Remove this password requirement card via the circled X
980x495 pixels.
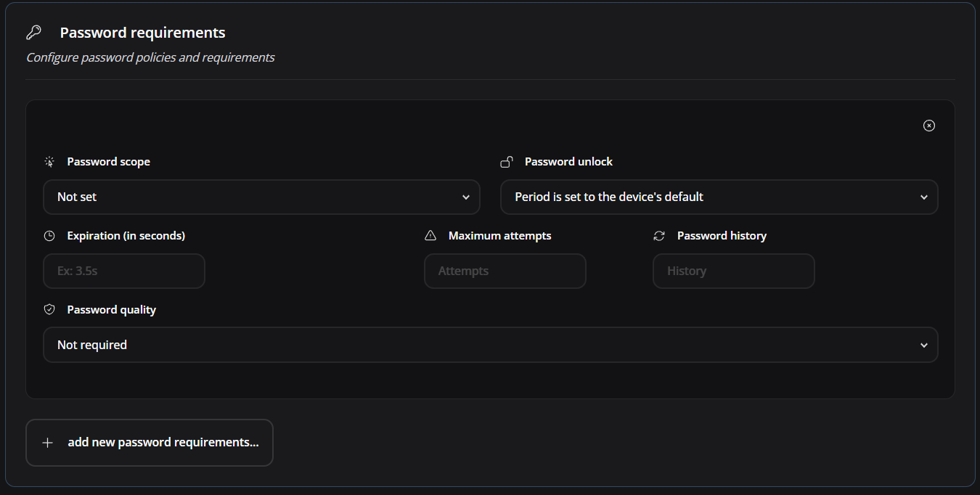(929, 126)
